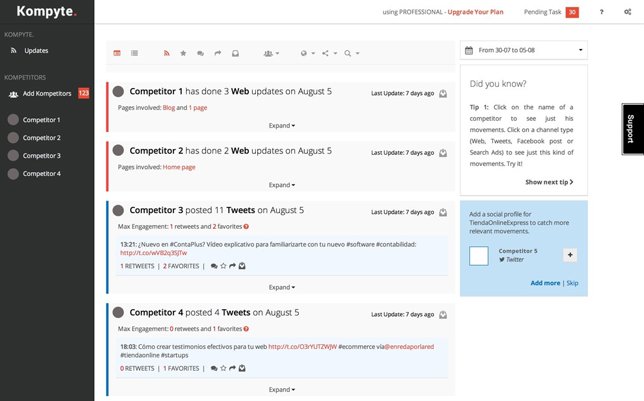Open the Blog link in Competitor 1 card

click(x=169, y=108)
